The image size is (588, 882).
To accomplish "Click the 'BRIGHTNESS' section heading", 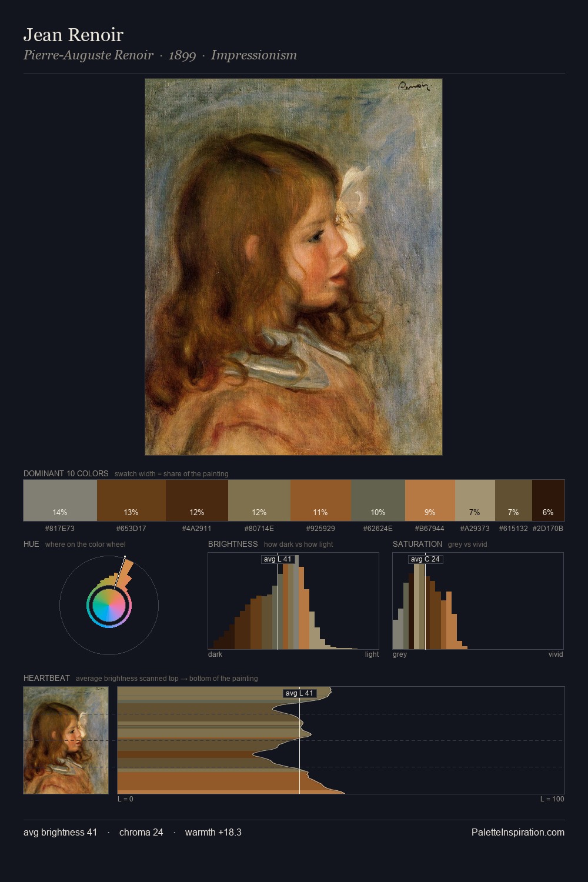I will click(x=233, y=544).
